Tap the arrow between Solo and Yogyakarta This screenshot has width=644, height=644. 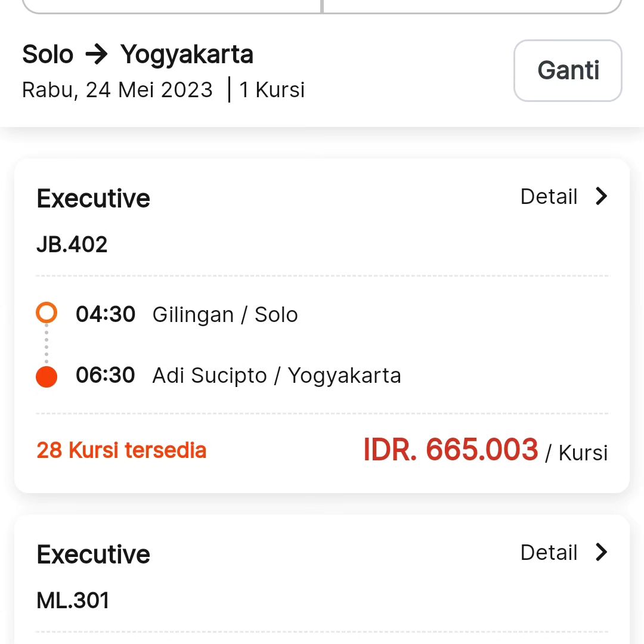point(97,55)
